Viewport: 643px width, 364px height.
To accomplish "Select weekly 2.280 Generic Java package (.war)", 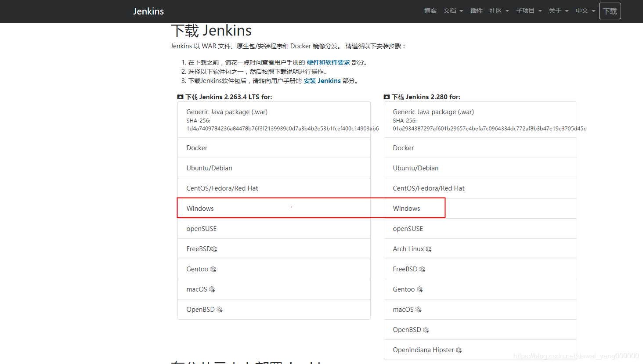I will tap(480, 120).
